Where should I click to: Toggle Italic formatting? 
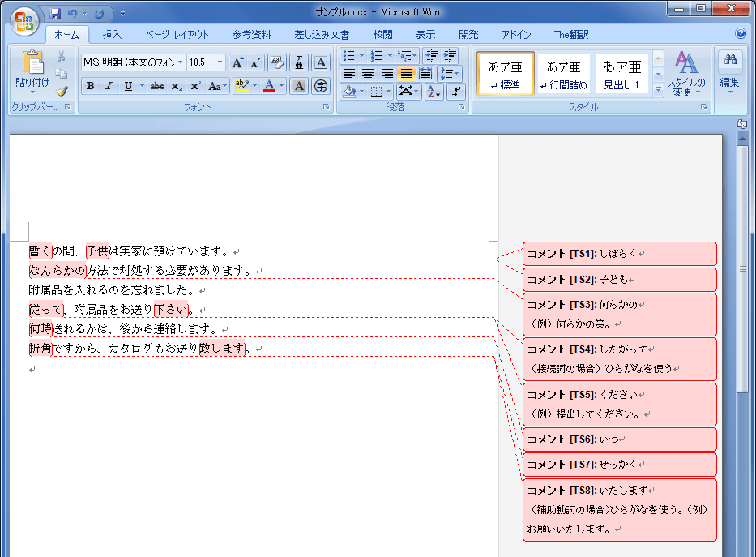[x=109, y=86]
